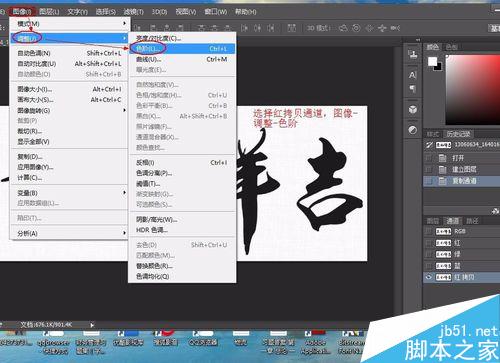Image resolution: width=500 pixels, height=363 pixels.
Task: Click the history brush icon beside the snapshot
Action: tap(429, 145)
